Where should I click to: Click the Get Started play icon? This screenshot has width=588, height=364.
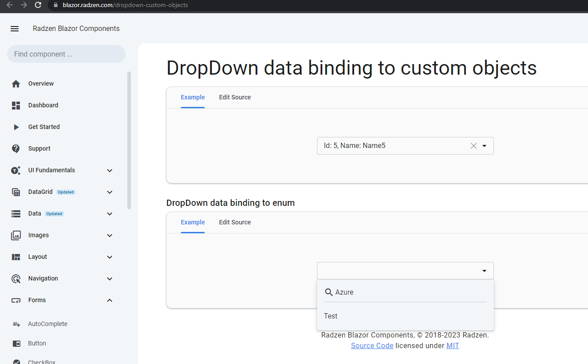click(16, 127)
